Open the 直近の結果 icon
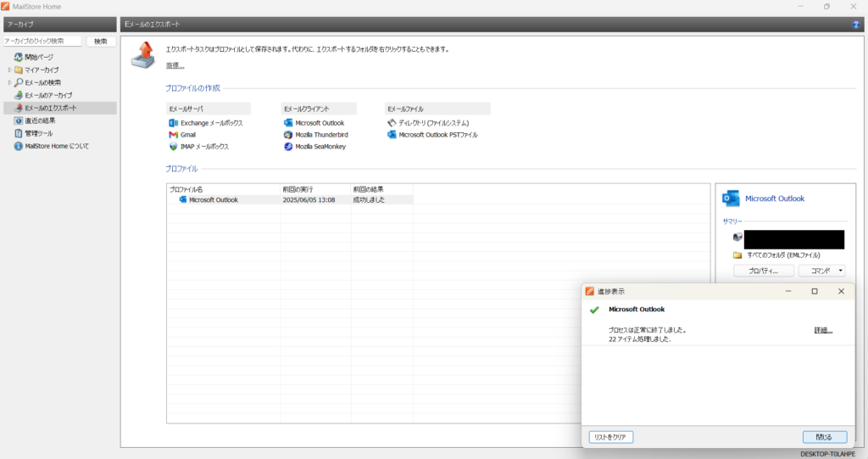The width and height of the screenshot is (868, 459). (19, 120)
